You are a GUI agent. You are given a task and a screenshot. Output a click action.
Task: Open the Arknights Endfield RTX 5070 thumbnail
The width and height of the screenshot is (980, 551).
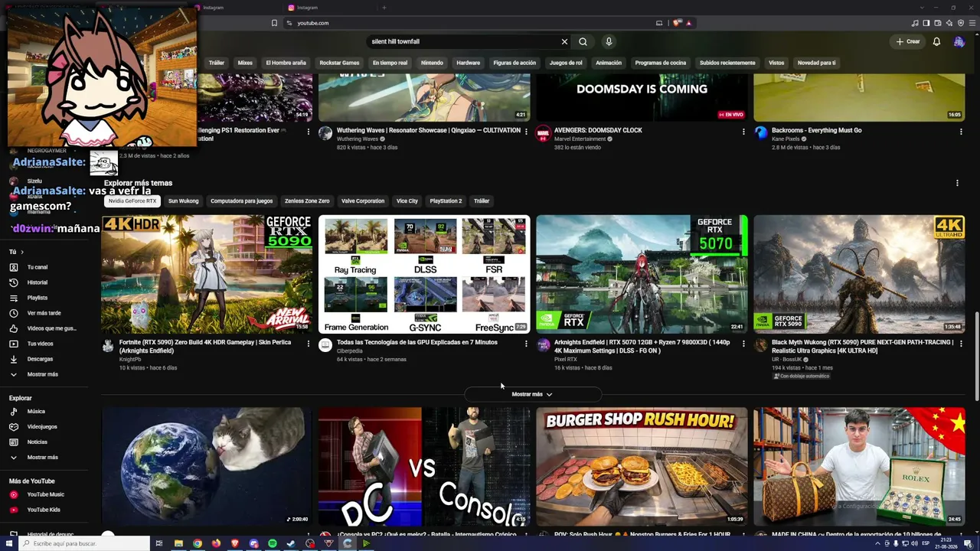click(x=642, y=274)
